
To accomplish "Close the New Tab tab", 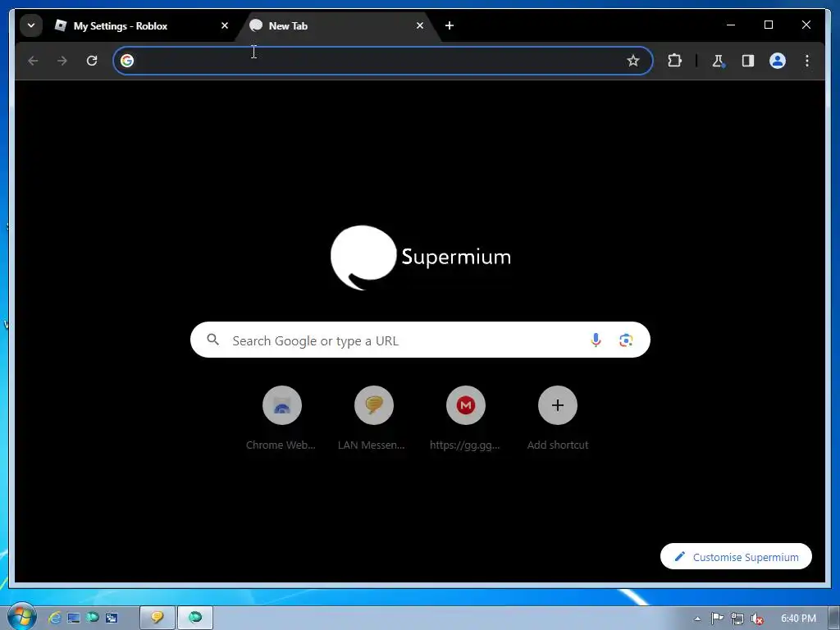I will pos(419,25).
